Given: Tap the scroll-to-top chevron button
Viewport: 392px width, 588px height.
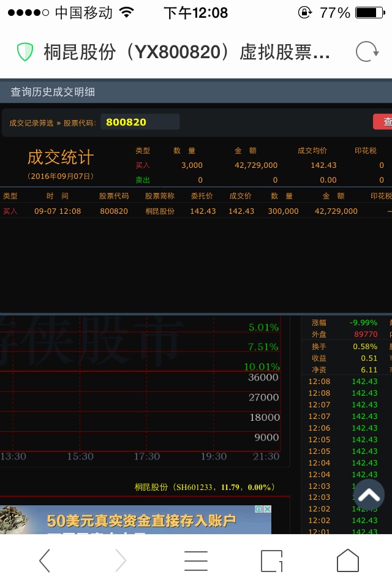Looking at the screenshot, I should click(369, 495).
